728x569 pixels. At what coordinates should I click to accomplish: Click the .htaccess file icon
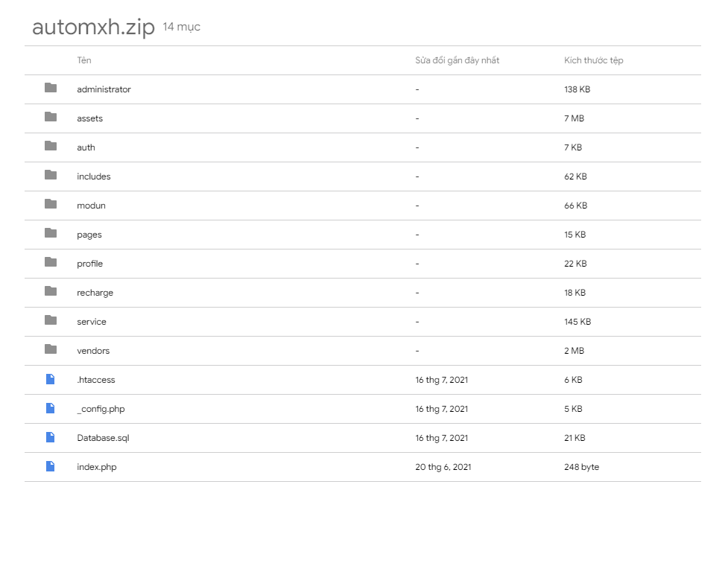(50, 380)
